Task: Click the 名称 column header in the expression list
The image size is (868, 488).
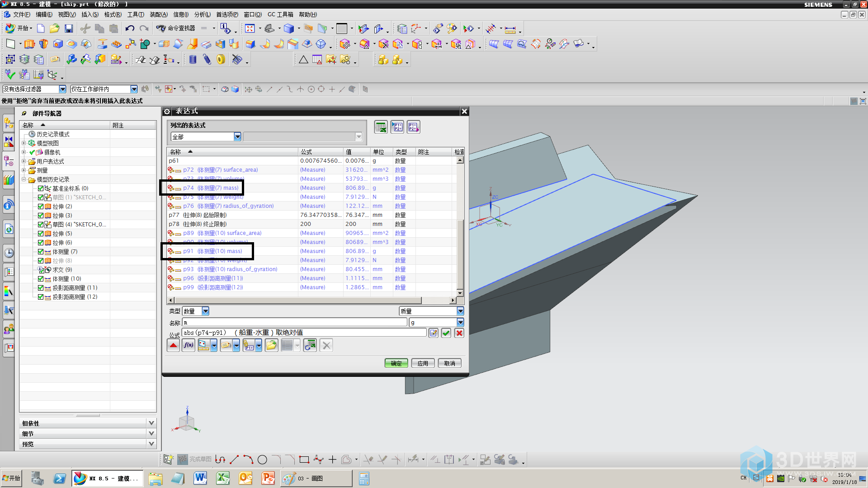Action: 232,152
